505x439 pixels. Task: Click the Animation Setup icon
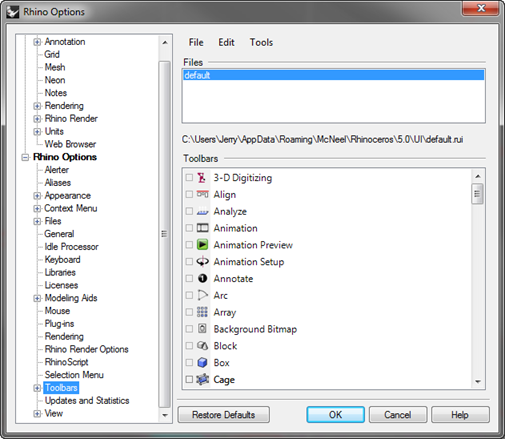point(202,262)
